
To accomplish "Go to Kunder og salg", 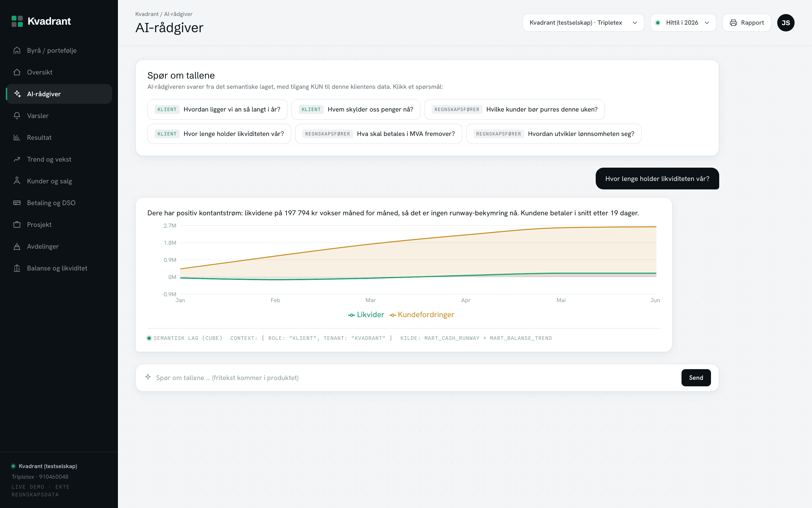I will [59, 181].
